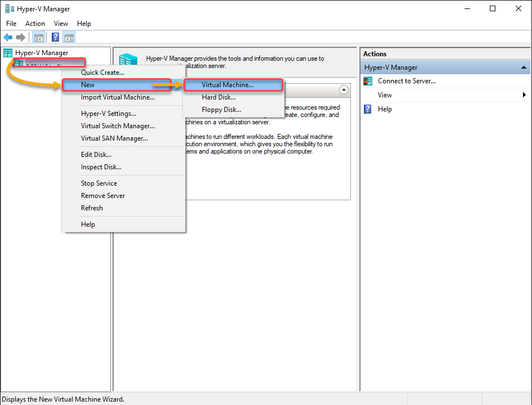Open the Action menu
Viewport: 532px width, 405px height.
(35, 24)
